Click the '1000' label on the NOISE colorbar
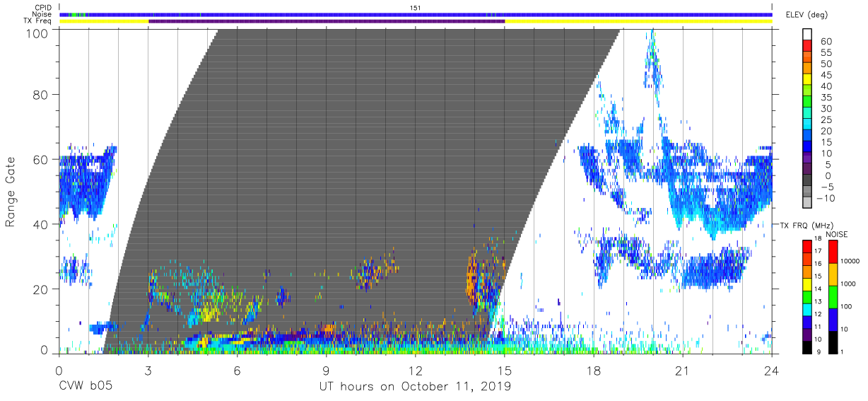868x401 pixels. (849, 284)
